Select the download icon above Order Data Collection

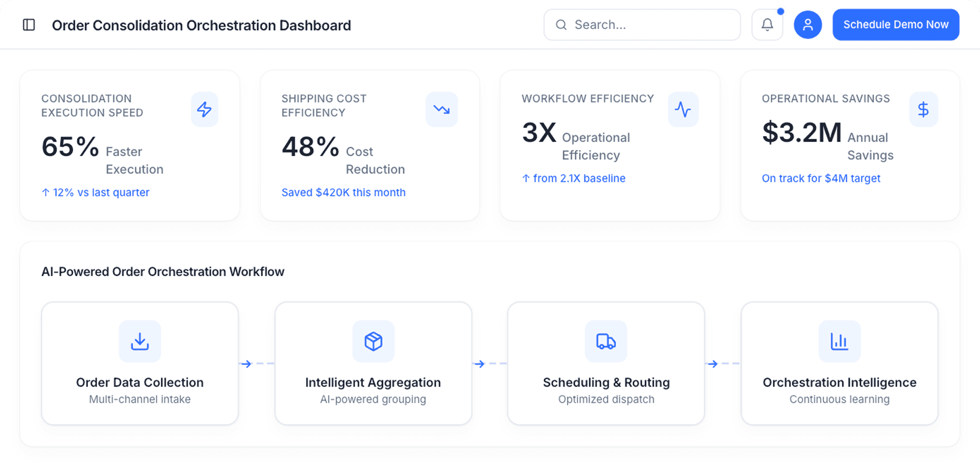[140, 341]
